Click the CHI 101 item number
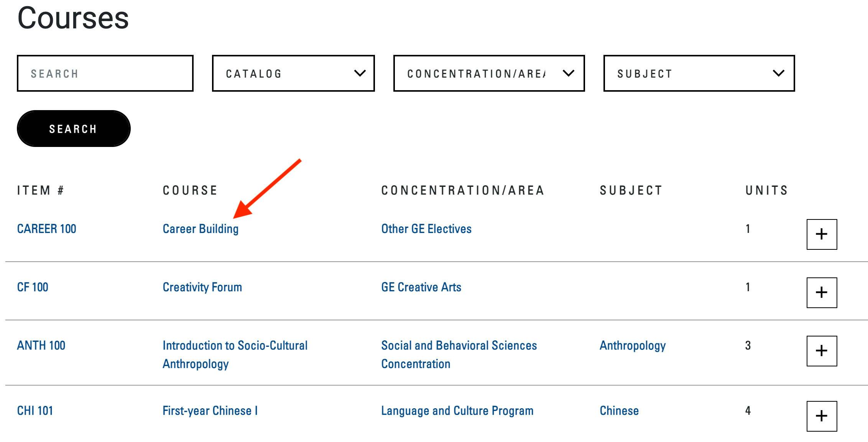The height and width of the screenshot is (442, 868). 35,411
